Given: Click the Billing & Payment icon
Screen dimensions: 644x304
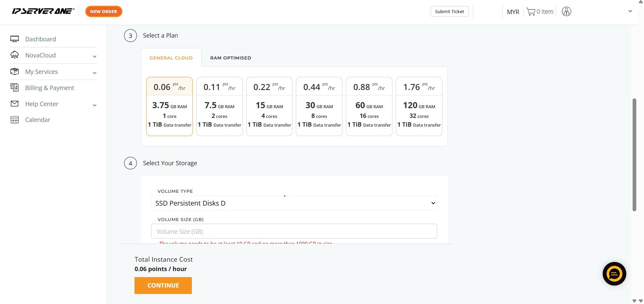Looking at the screenshot, I should (x=14, y=88).
